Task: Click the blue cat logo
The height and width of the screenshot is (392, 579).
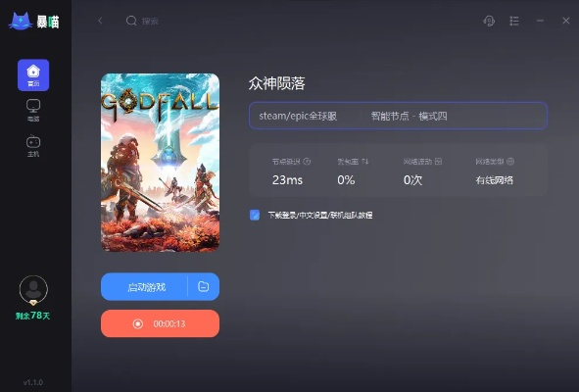Action: point(21,21)
